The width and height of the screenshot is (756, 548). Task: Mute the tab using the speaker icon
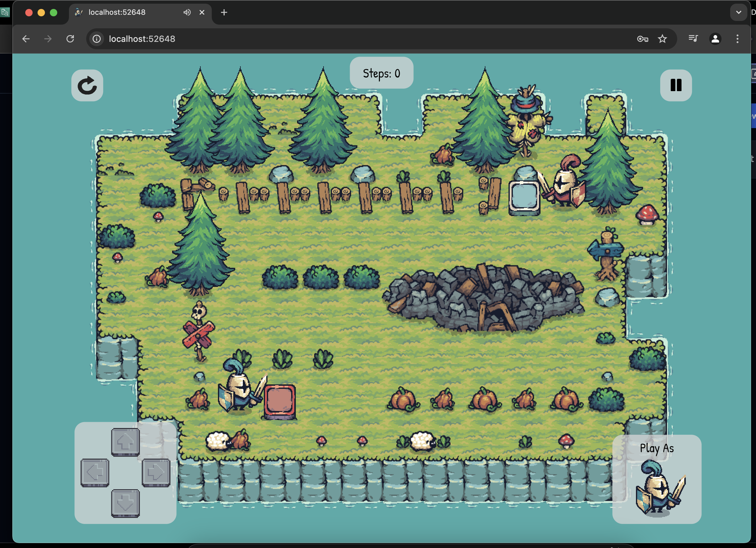tap(187, 12)
